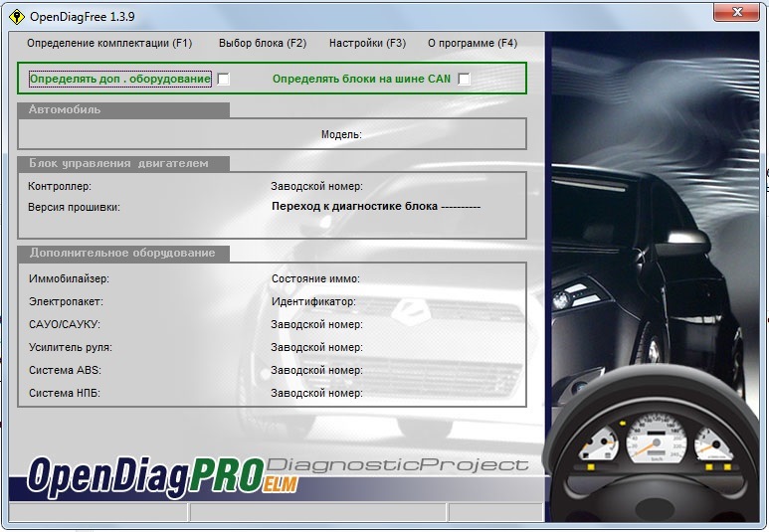Click the Модель: label
The height and width of the screenshot is (532, 769).
[341, 134]
